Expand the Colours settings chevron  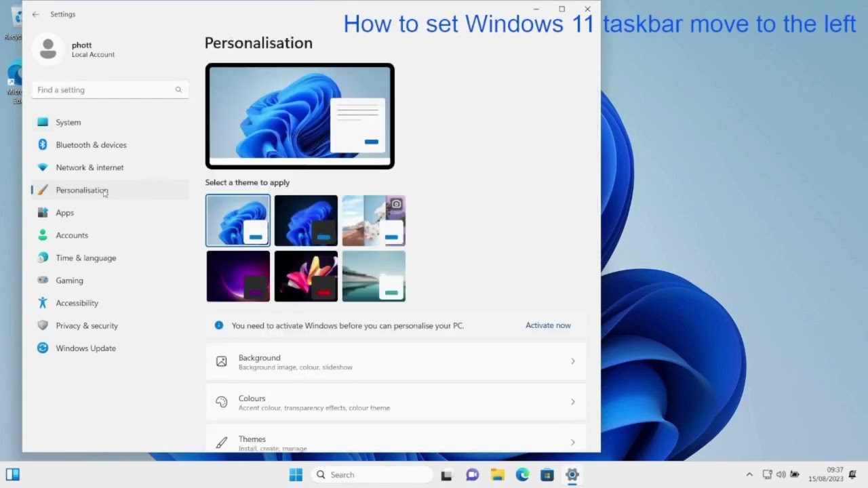click(x=573, y=402)
